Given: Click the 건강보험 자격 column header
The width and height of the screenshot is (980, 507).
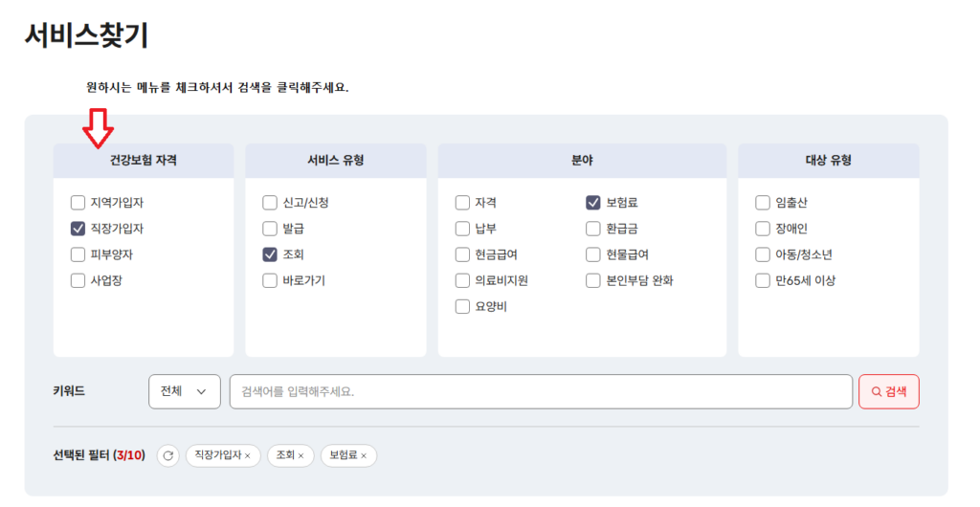Looking at the screenshot, I should (x=144, y=161).
